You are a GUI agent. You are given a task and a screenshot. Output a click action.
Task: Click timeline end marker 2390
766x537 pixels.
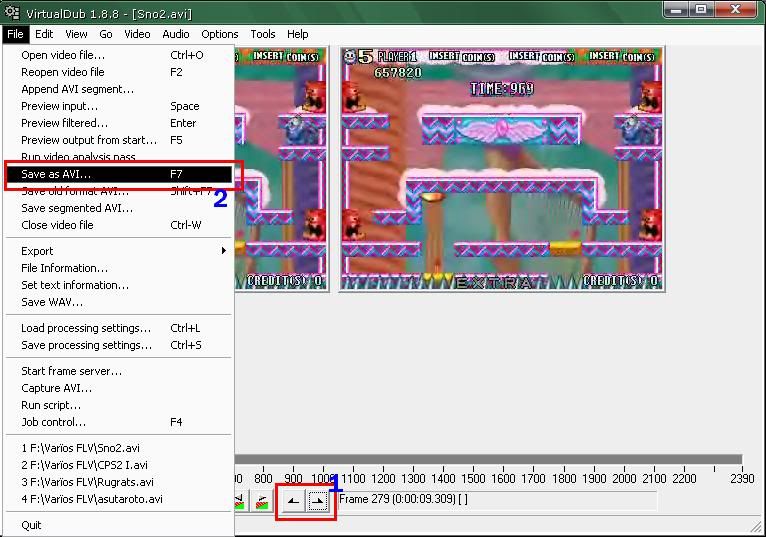point(742,478)
